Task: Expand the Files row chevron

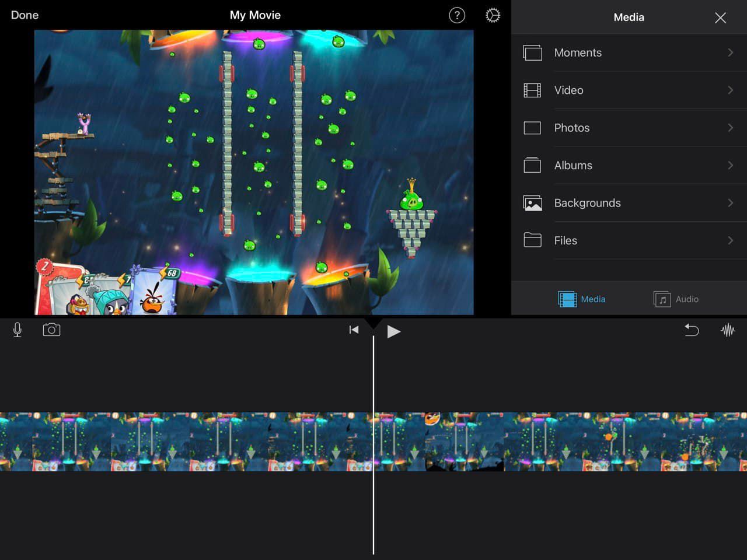Action: 730,240
